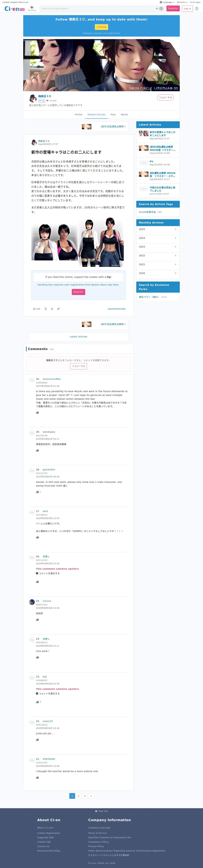Like comment 26 with the hidden spoiler
The image size is (203, 868).
coord(37,582)
